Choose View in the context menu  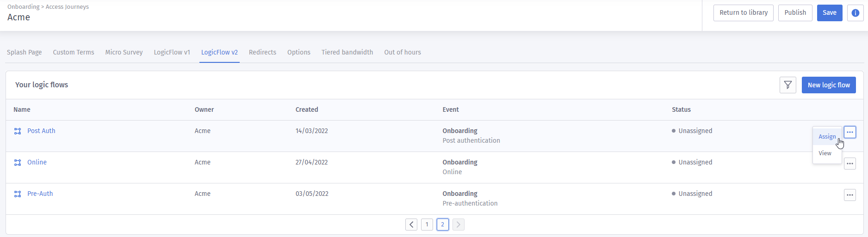click(x=825, y=153)
